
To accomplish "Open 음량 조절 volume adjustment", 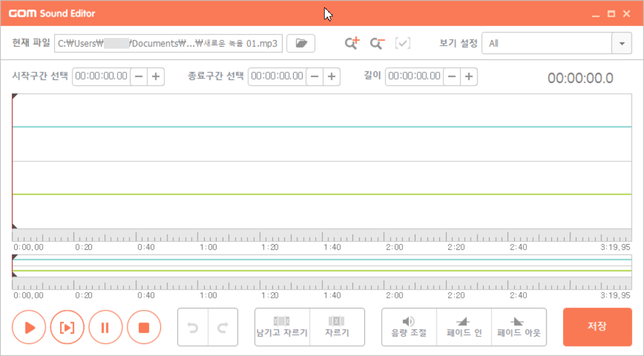I will click(409, 328).
